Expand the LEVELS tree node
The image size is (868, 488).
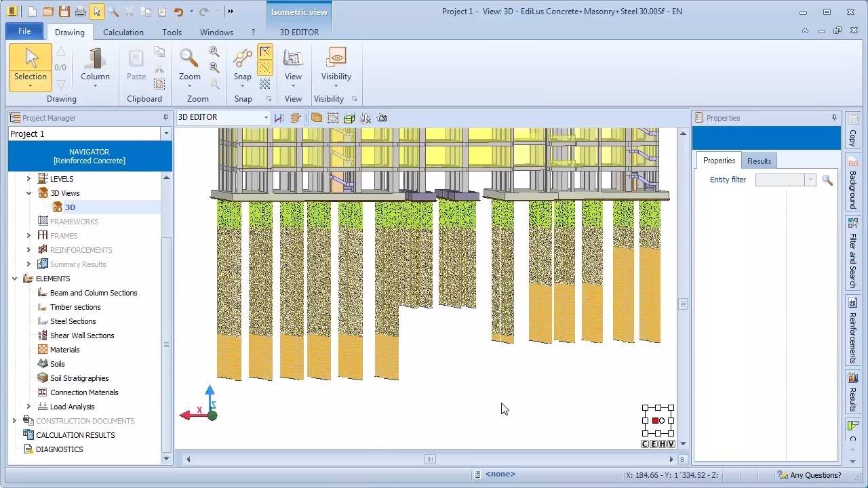[x=28, y=179]
